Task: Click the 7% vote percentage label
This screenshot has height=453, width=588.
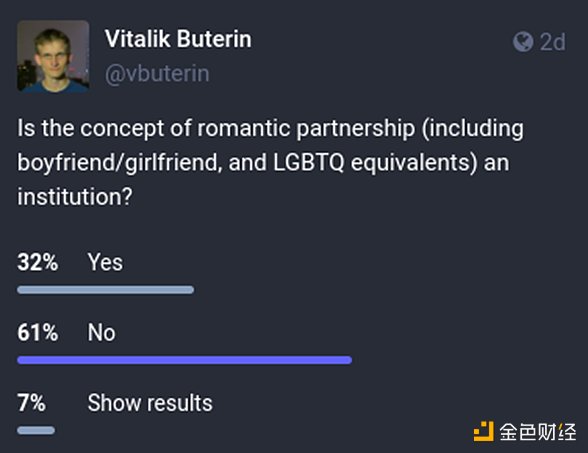Action: point(32,403)
